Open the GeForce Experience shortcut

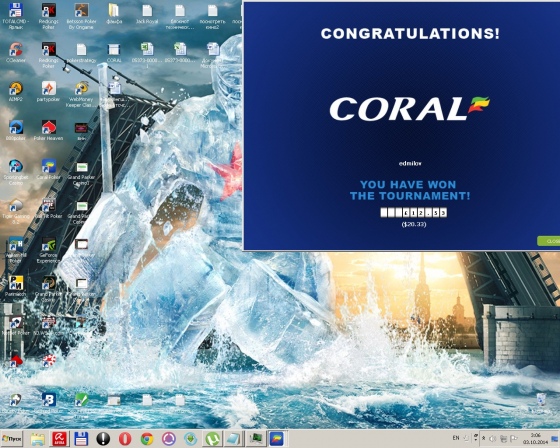click(x=48, y=250)
